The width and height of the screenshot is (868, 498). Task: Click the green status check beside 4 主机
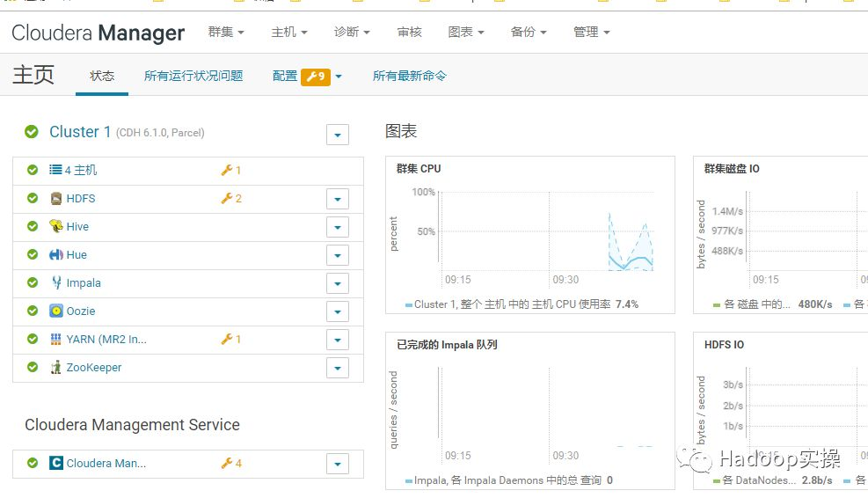[33, 170]
